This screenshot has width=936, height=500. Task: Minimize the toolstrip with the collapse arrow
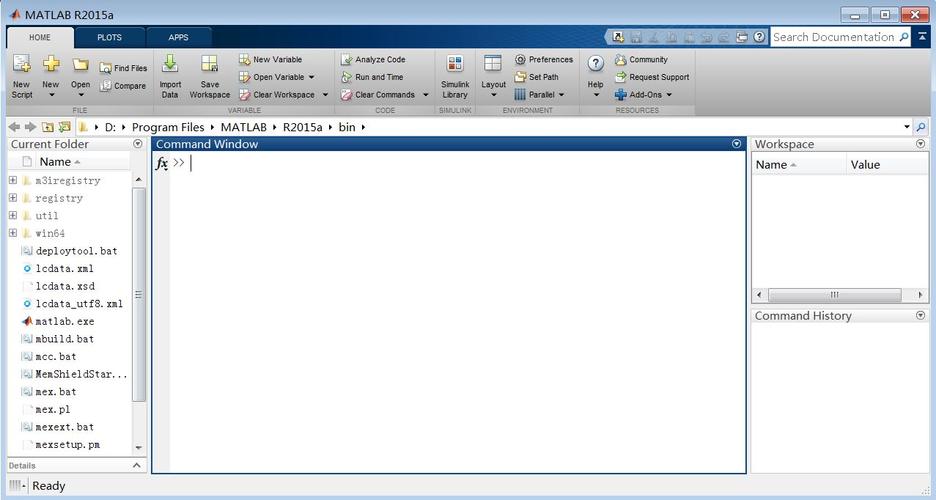922,37
